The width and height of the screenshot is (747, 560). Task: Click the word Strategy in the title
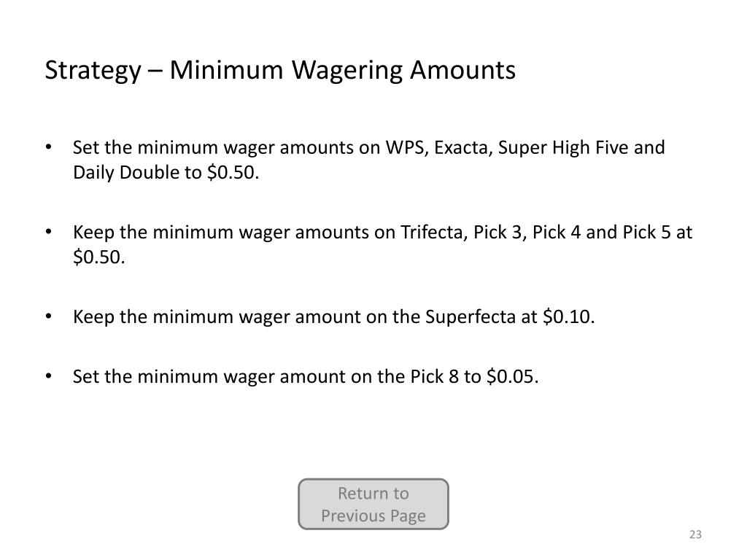point(93,70)
